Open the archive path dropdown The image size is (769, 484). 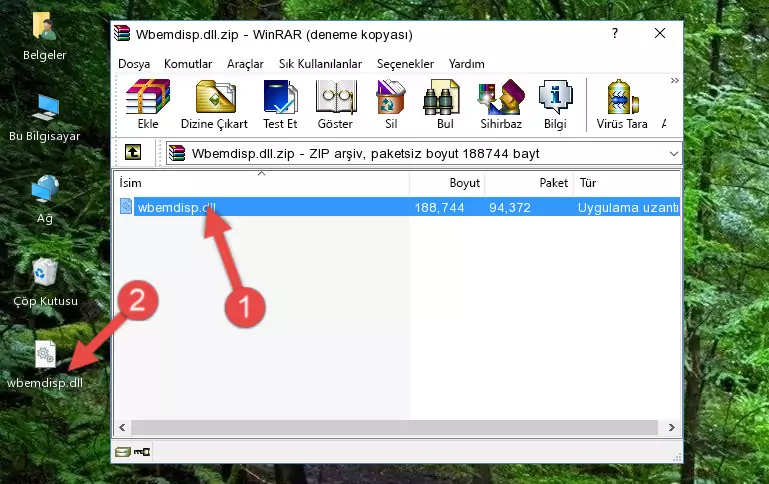(x=674, y=153)
